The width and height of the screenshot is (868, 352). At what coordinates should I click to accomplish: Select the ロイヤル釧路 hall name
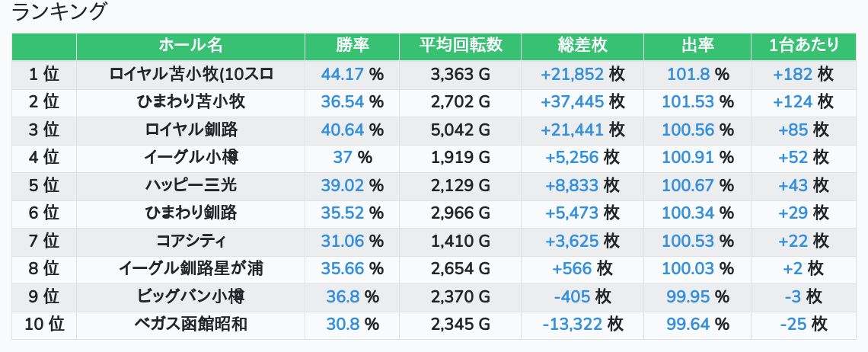(190, 130)
